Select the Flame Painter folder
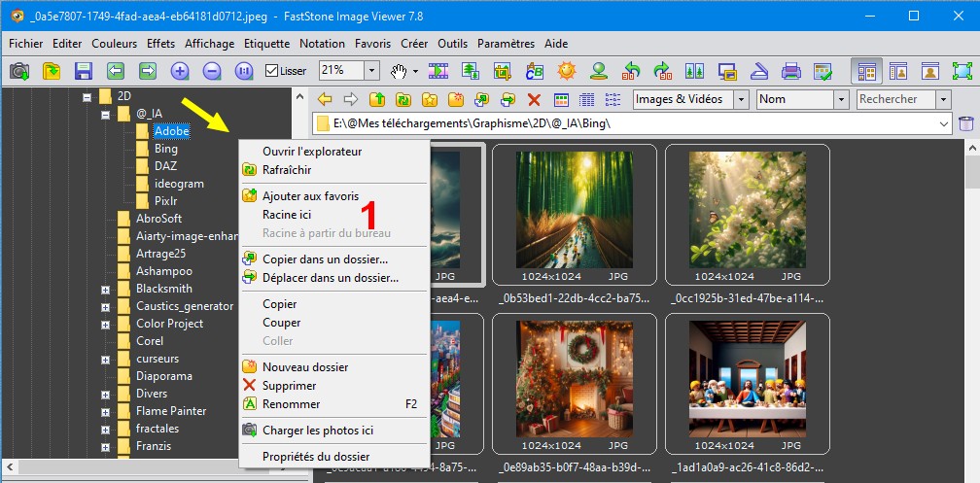Screen dimensions: 980x483 (x=171, y=411)
